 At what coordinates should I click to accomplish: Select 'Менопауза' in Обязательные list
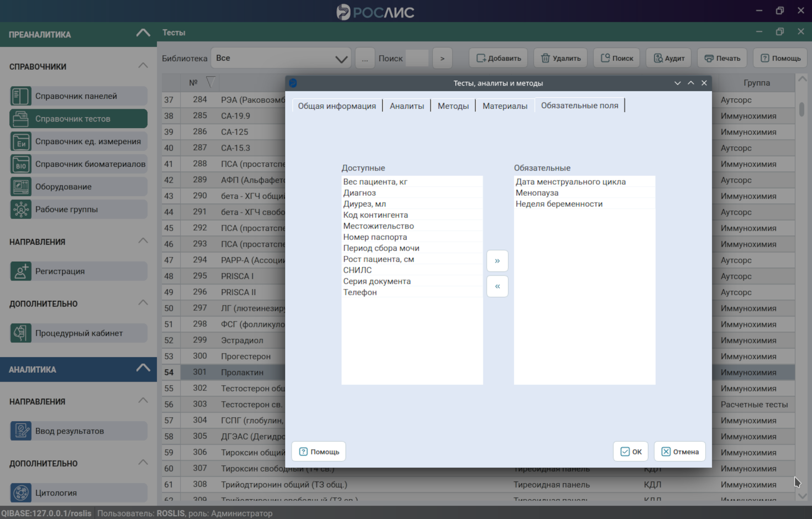[x=584, y=193]
